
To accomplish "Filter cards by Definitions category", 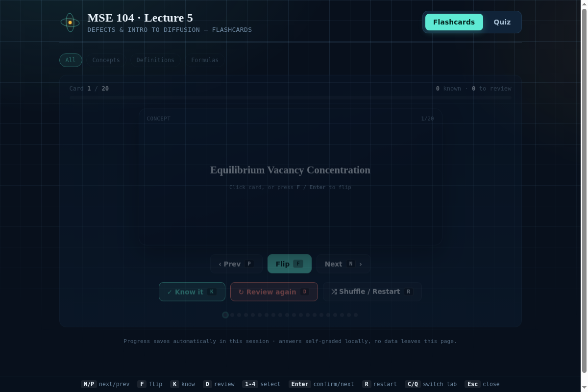I will point(155,60).
